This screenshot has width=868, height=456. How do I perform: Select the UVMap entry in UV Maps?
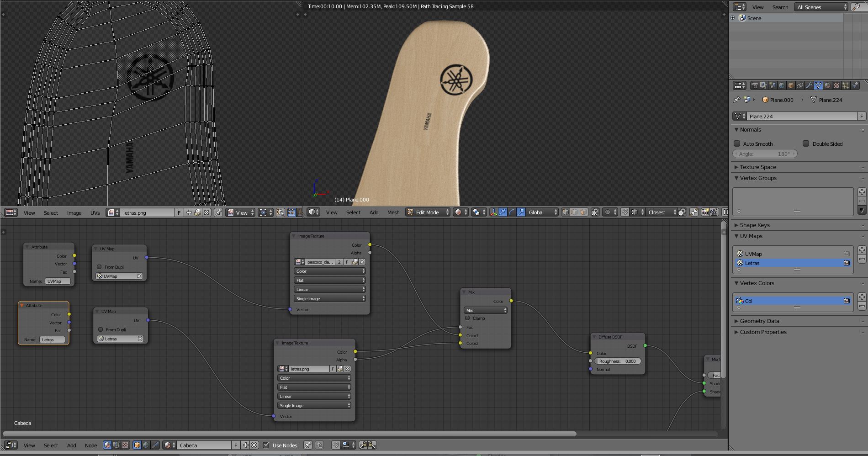tap(793, 254)
